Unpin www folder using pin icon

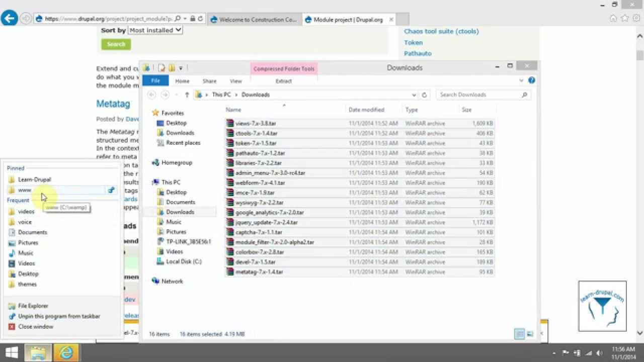(111, 190)
